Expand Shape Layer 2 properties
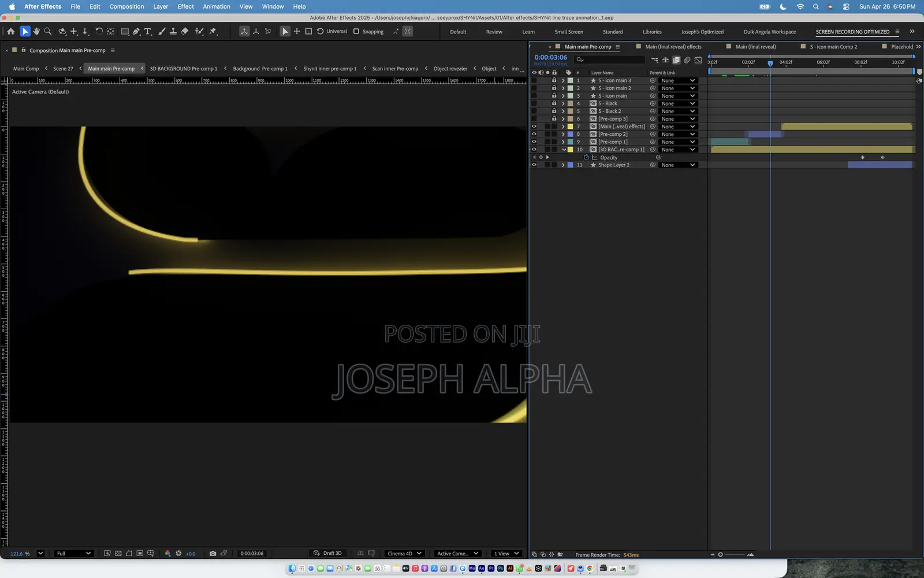Image resolution: width=924 pixels, height=578 pixels. pyautogui.click(x=563, y=165)
